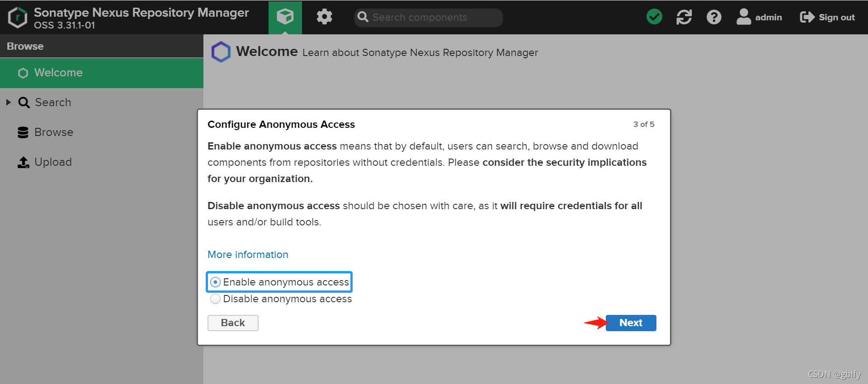Click the Next button
868x384 pixels.
pyautogui.click(x=631, y=323)
